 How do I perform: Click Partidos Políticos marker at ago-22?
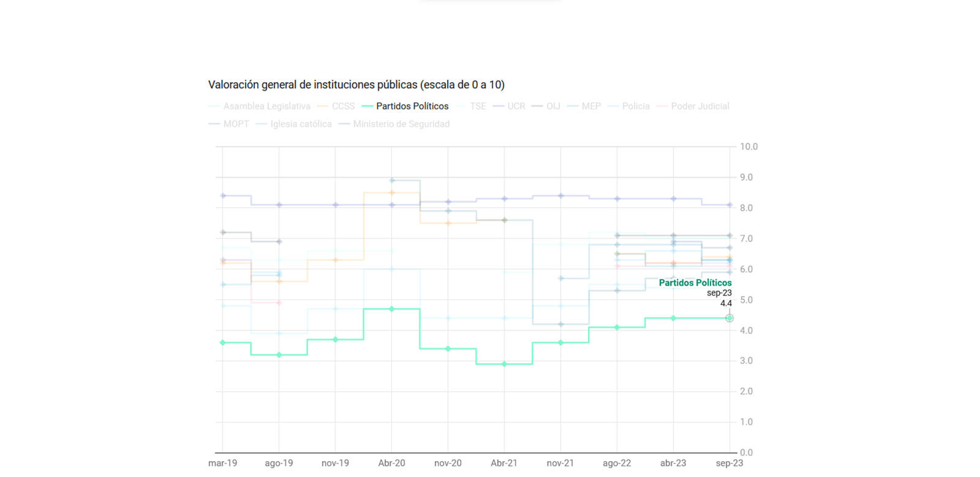coord(617,327)
